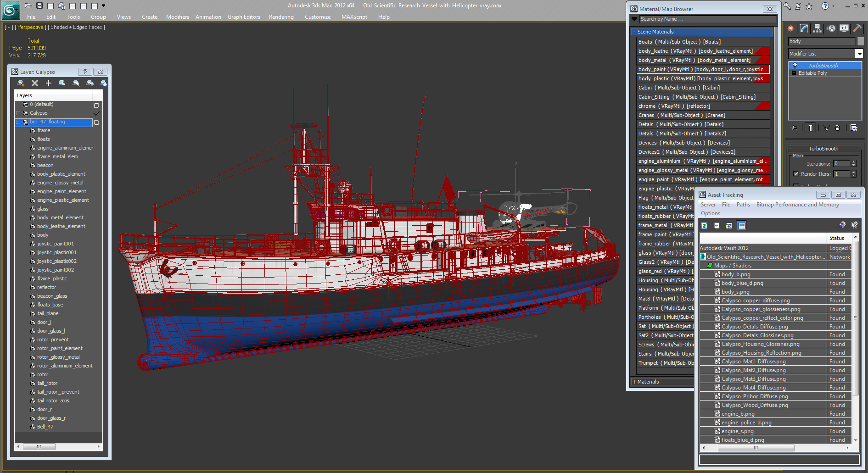Expand the Calypso layer tree node
Screen dimensions: 868x473
(18, 113)
